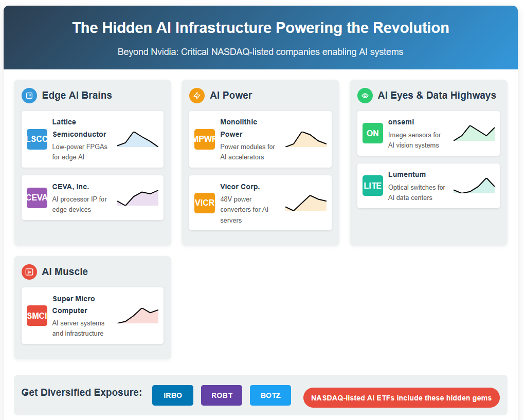525x420 pixels.
Task: Open the IRBO ETF button
Action: 173,395
